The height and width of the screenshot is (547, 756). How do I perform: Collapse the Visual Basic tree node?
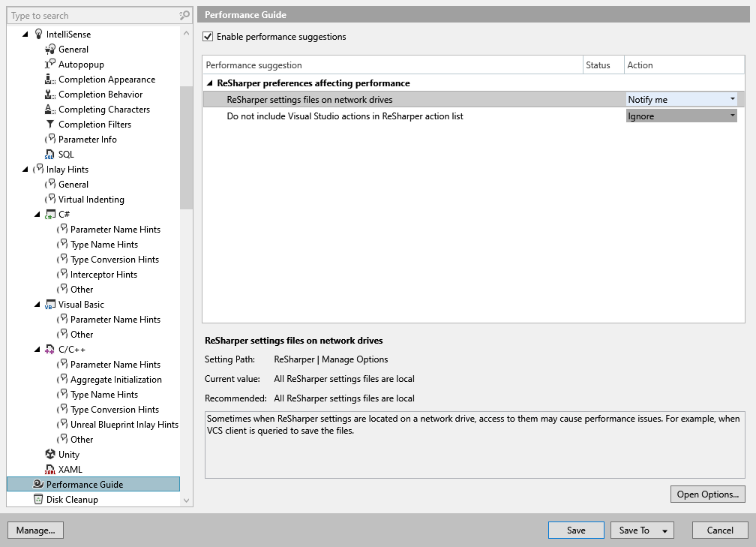tap(38, 305)
